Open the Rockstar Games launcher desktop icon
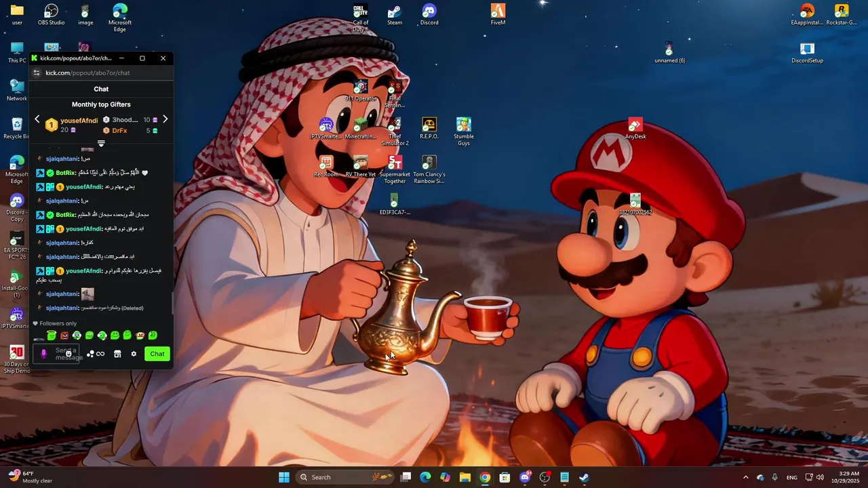The width and height of the screenshot is (868, 488). click(842, 14)
